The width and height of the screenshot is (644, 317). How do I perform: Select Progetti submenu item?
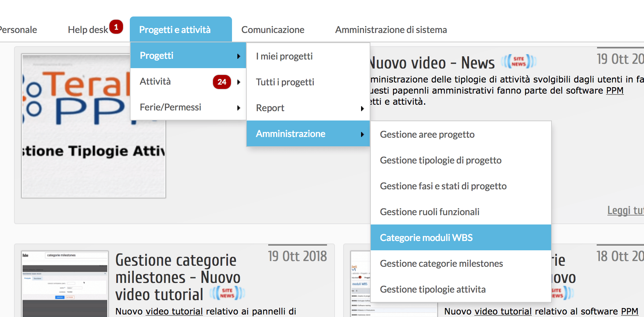(x=188, y=56)
